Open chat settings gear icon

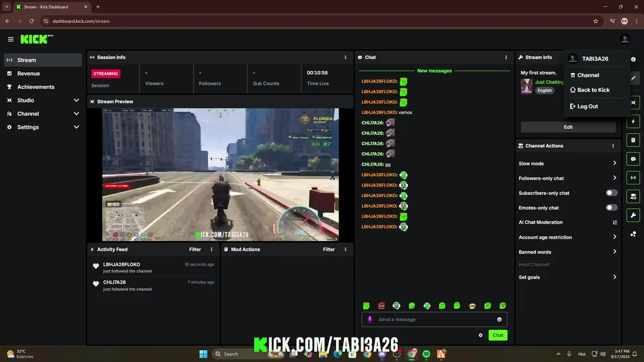click(x=480, y=335)
